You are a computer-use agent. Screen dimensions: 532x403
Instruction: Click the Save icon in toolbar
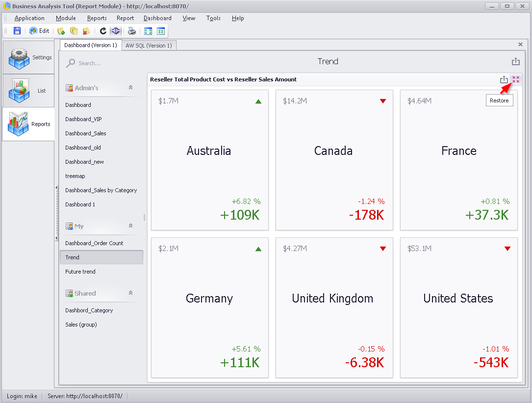click(x=17, y=31)
